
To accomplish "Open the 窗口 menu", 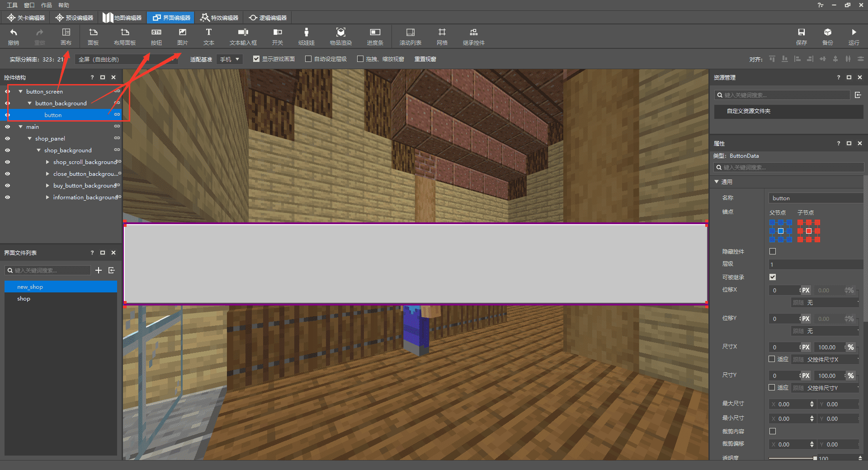I will (x=29, y=5).
